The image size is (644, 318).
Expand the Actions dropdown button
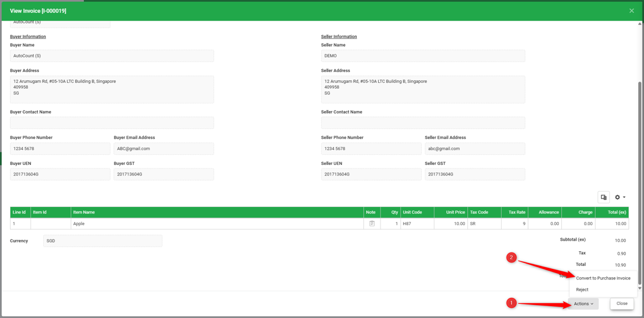[584, 304]
